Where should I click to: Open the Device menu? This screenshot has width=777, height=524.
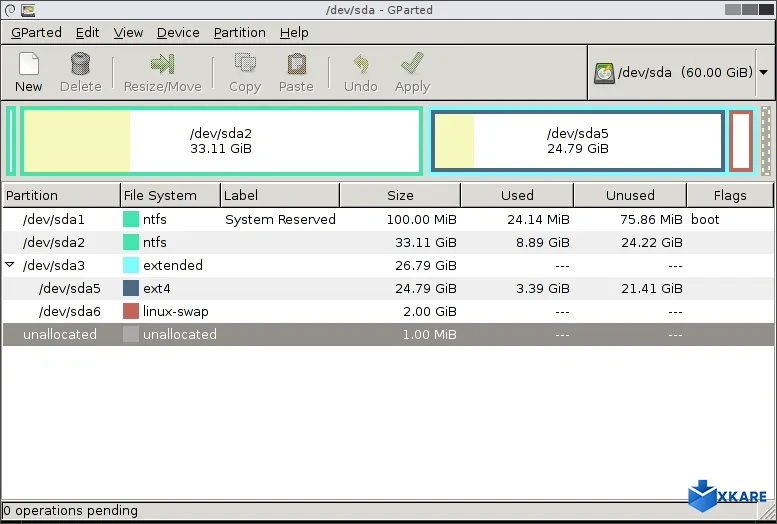pos(178,32)
